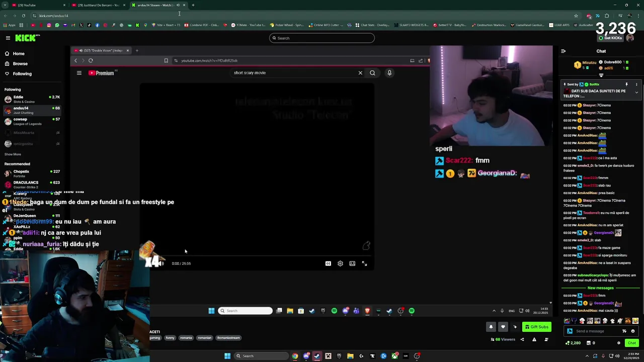Reload the kick.com page
Screen dimensions: 644x362
click(x=23, y=16)
